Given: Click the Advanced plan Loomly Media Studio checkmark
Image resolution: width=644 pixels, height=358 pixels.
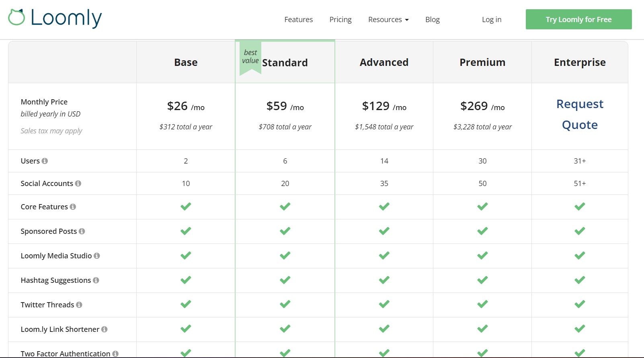Looking at the screenshot, I should 384,256.
